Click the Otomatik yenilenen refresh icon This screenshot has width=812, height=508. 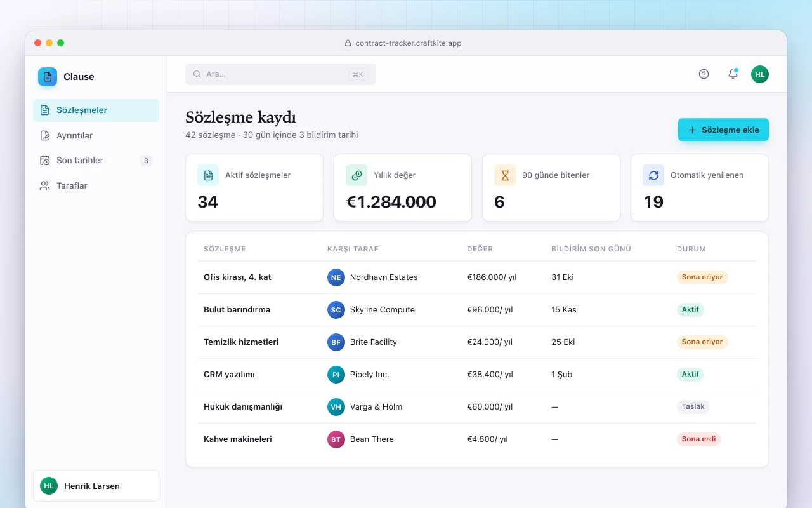(653, 175)
